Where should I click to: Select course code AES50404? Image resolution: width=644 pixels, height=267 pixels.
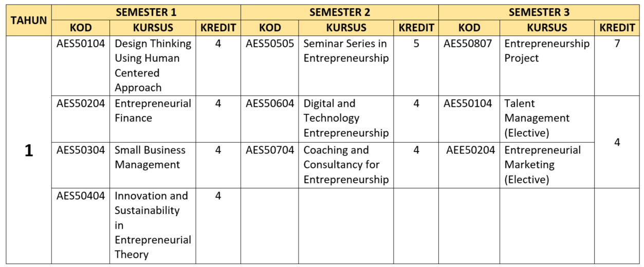(81, 196)
